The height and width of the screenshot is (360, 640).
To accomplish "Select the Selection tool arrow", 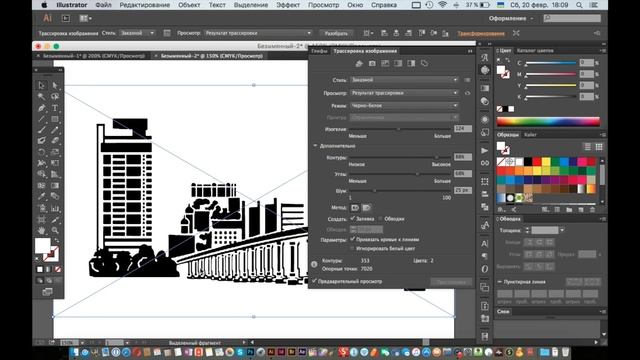I will [x=42, y=85].
